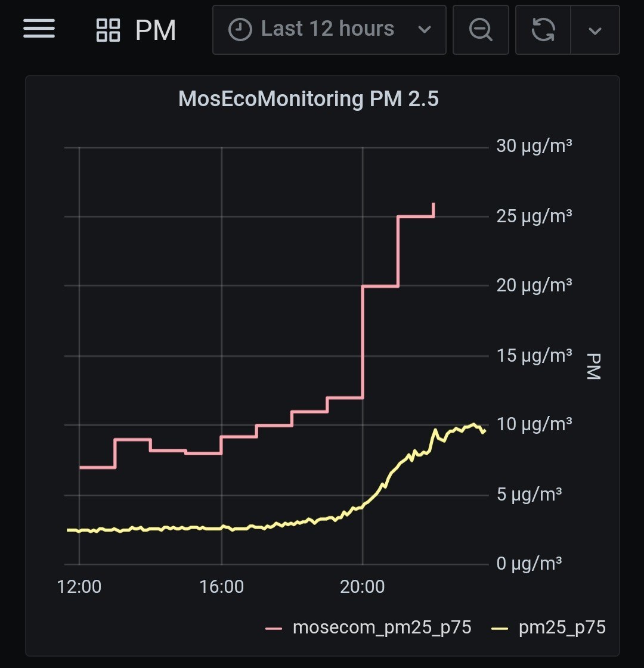The height and width of the screenshot is (668, 644).
Task: Click the vertical PM axis title
Action: coord(594,366)
